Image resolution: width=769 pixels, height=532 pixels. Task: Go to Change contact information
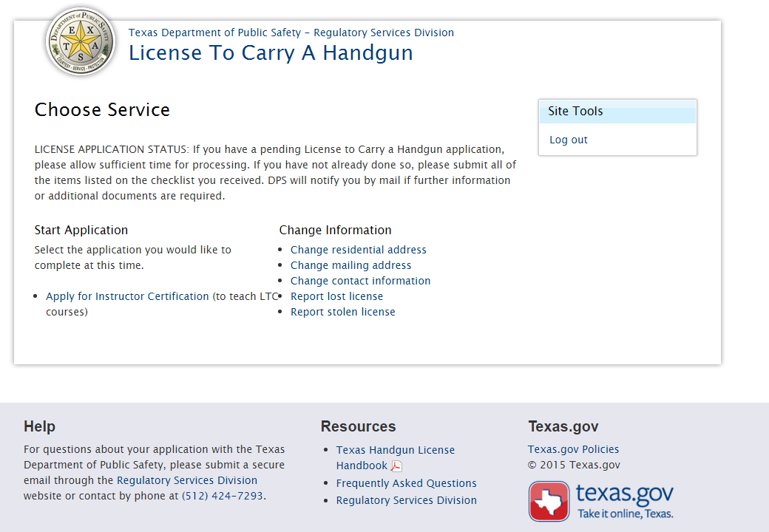click(360, 281)
